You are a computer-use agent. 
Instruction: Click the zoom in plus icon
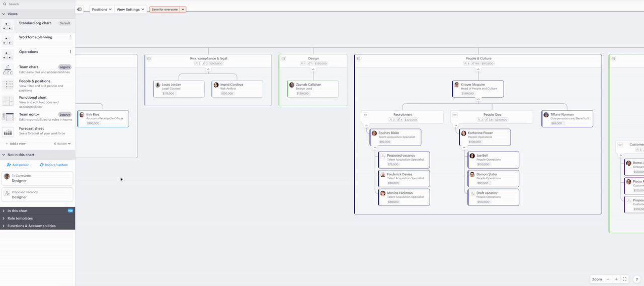point(616,279)
